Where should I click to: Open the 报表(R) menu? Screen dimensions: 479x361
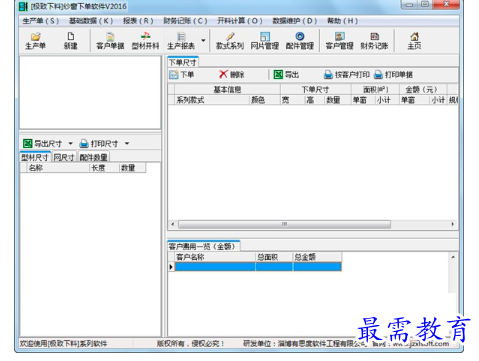point(138,21)
